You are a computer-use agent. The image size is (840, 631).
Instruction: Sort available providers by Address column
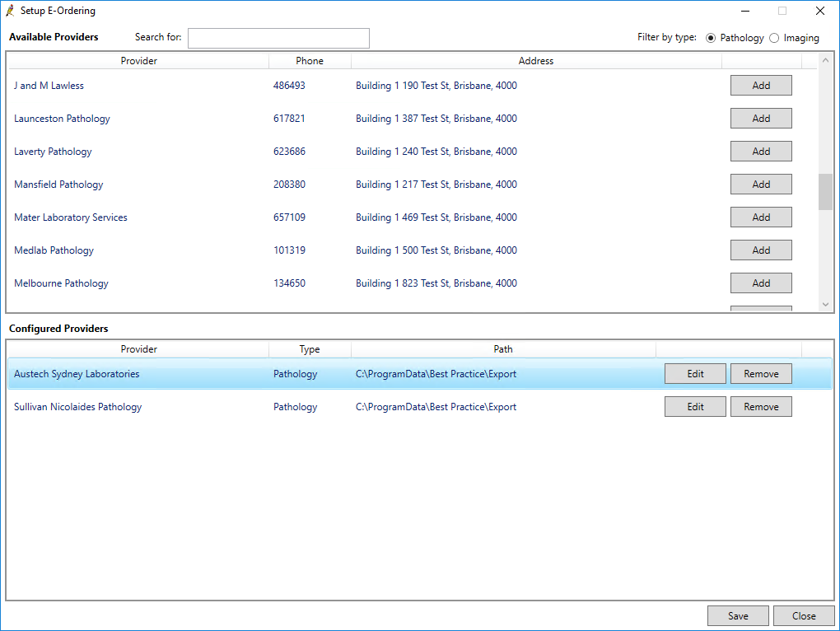point(536,61)
